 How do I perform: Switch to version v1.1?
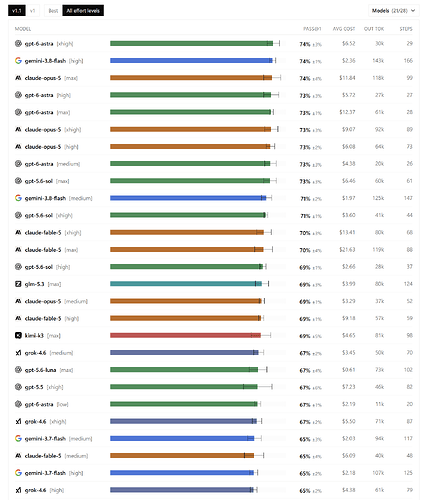(x=17, y=11)
